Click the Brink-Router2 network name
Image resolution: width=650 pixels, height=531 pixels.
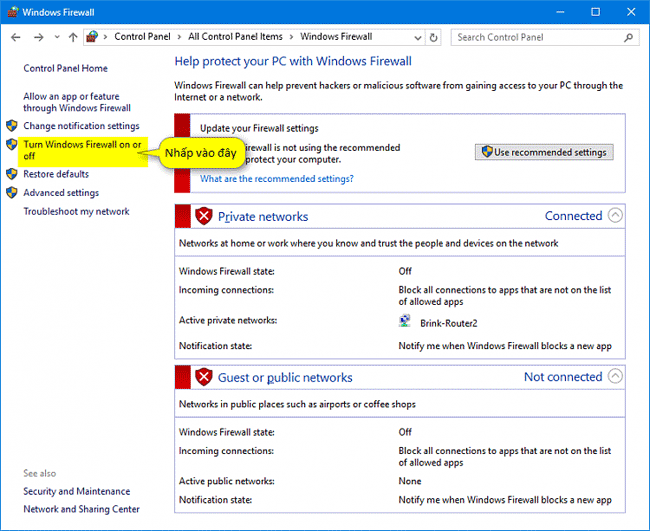click(x=449, y=323)
